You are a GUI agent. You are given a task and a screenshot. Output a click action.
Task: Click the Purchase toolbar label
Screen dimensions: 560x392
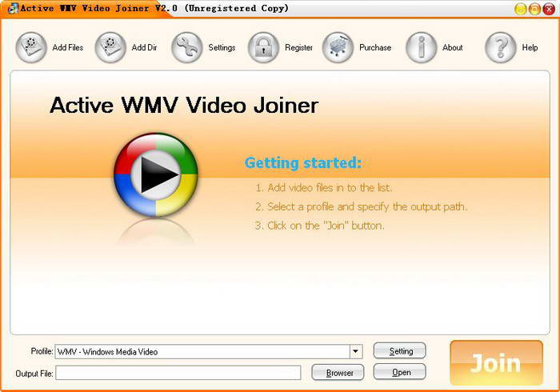[375, 47]
